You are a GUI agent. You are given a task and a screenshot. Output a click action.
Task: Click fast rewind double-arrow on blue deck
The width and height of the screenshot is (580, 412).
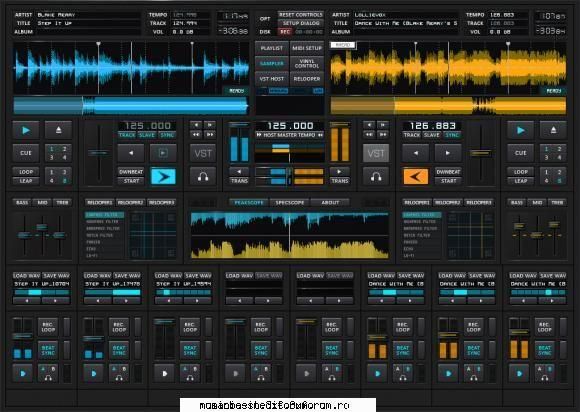[x=196, y=135]
